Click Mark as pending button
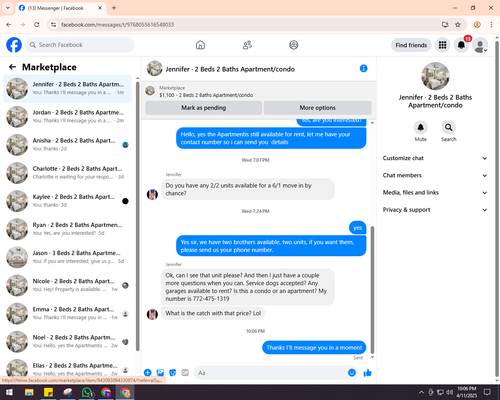Viewport: 500px width, 400px height. (203, 108)
